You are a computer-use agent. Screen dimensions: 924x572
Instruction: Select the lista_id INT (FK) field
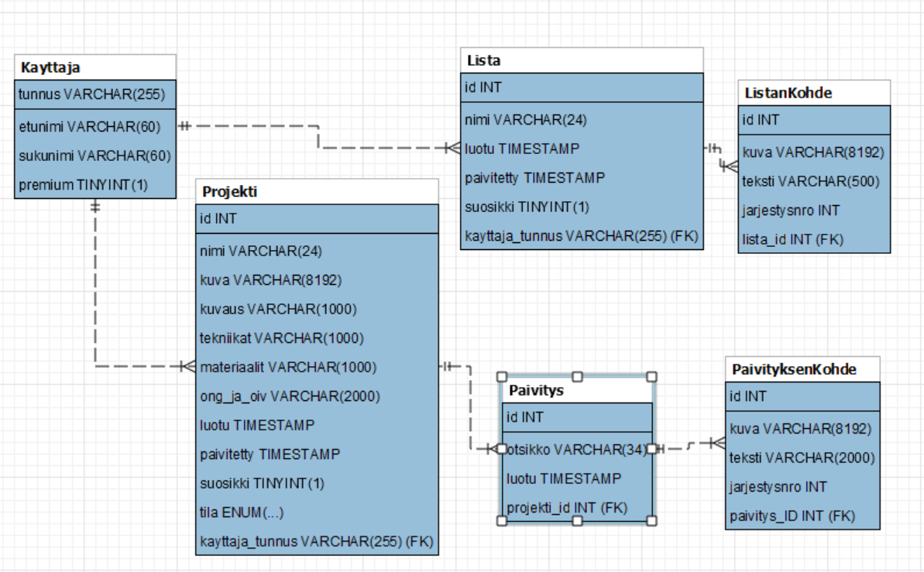point(792,239)
